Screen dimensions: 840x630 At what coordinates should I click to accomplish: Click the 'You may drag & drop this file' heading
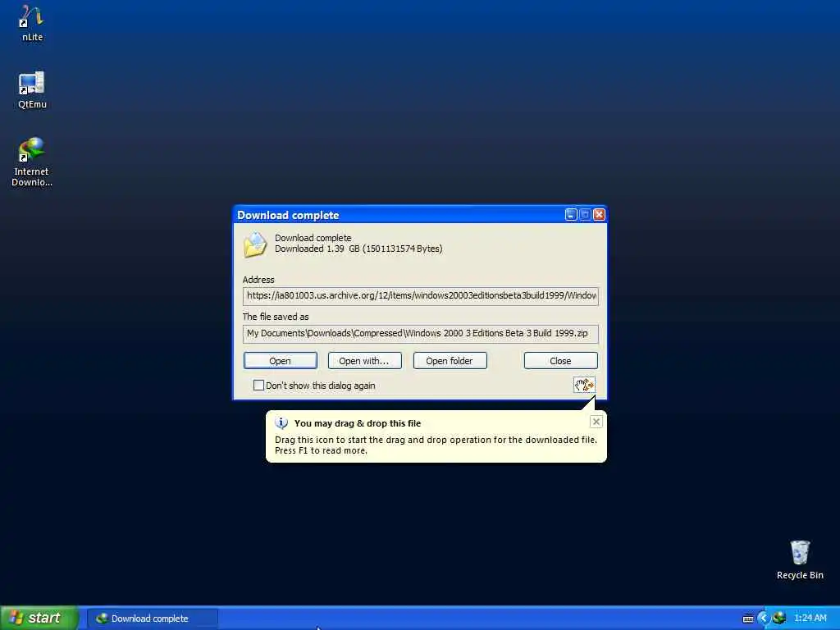coord(358,423)
